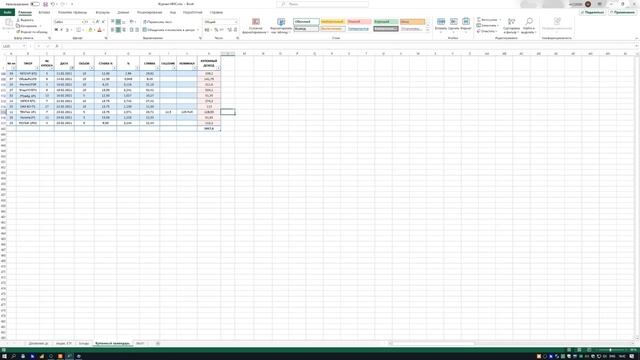The image size is (640, 360).
Task: Click AutoSum (Автосумма) button
Action: (489, 20)
